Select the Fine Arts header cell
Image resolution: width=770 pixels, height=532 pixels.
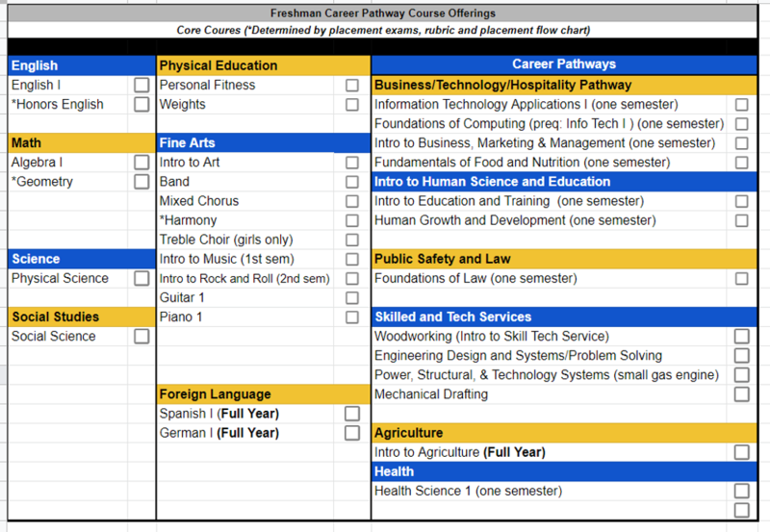(x=263, y=142)
